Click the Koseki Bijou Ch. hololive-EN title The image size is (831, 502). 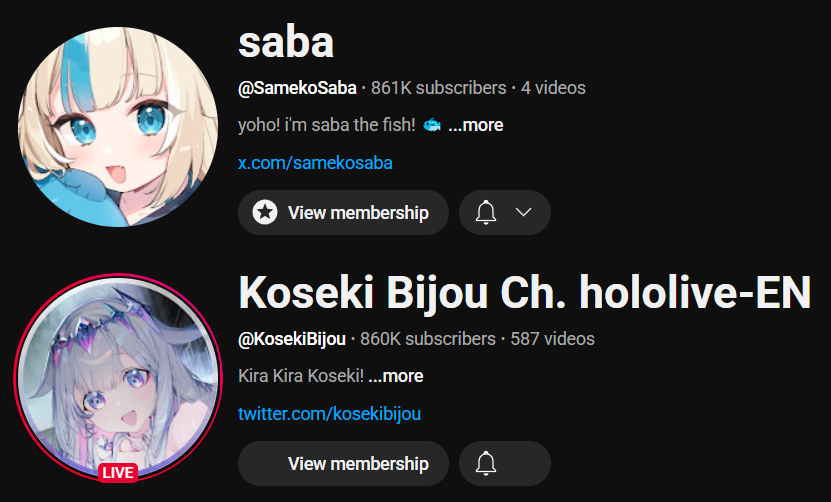[x=525, y=293]
